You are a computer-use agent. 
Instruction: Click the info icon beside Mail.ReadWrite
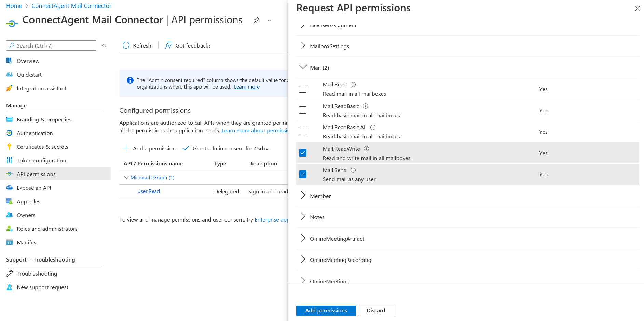[367, 149]
